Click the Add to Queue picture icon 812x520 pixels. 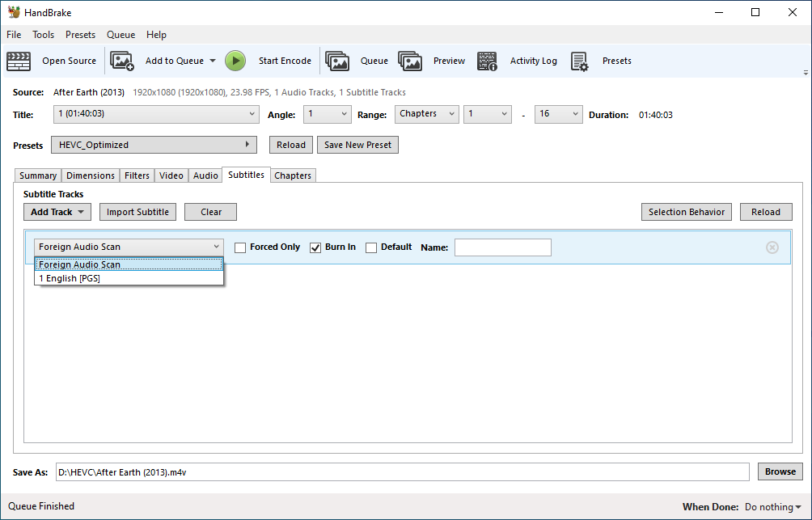pos(121,61)
